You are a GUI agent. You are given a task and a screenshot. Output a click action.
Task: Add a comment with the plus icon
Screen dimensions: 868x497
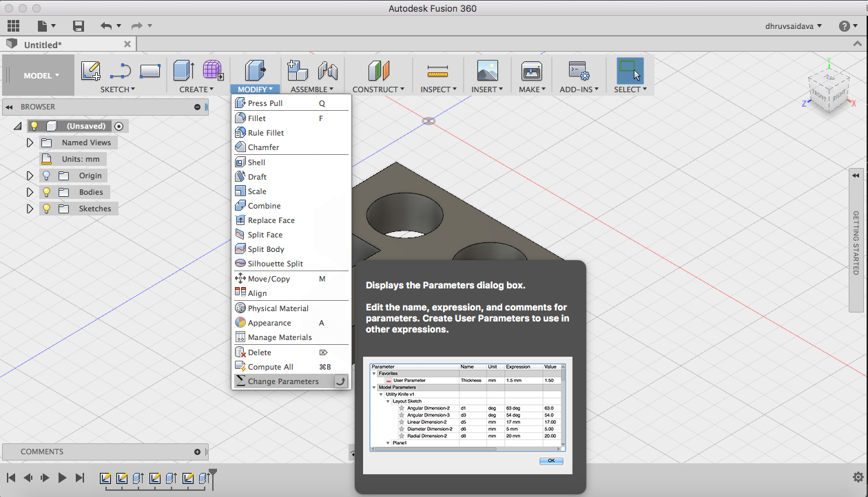[x=197, y=452]
